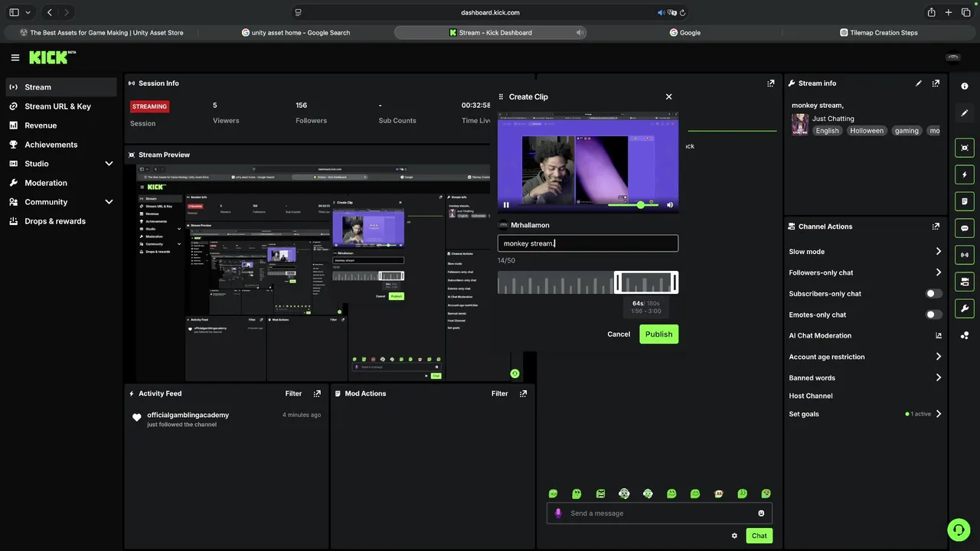Go to Revenue page

tap(61, 126)
